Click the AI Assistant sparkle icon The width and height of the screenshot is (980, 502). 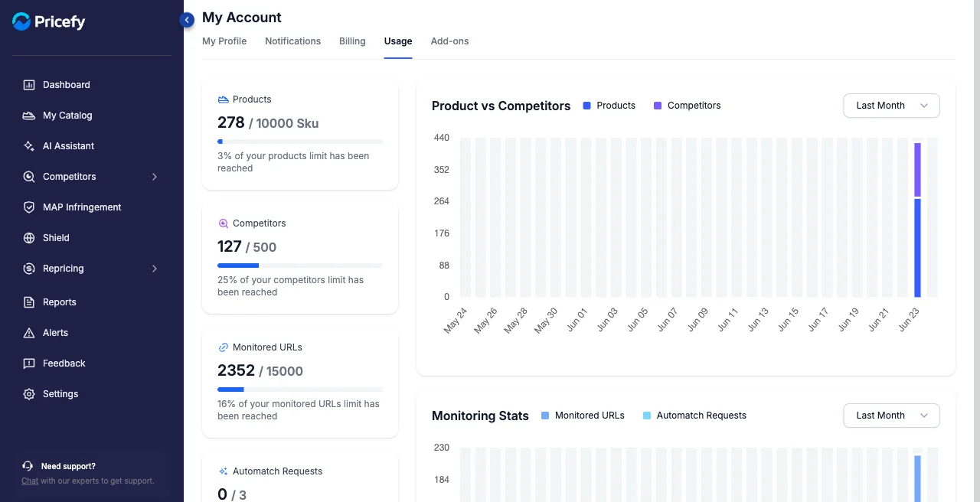pos(29,146)
